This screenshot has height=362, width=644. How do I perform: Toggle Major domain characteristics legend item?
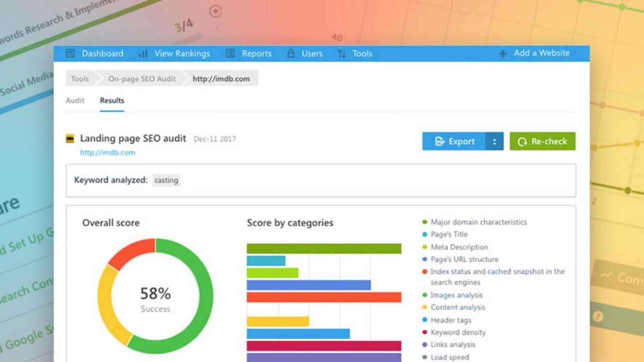478,222
